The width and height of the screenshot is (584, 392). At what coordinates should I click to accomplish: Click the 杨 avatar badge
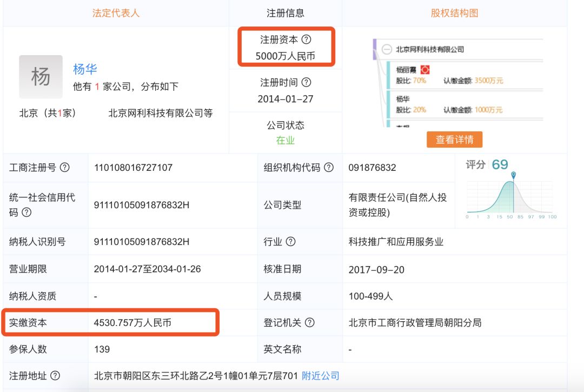[x=40, y=76]
